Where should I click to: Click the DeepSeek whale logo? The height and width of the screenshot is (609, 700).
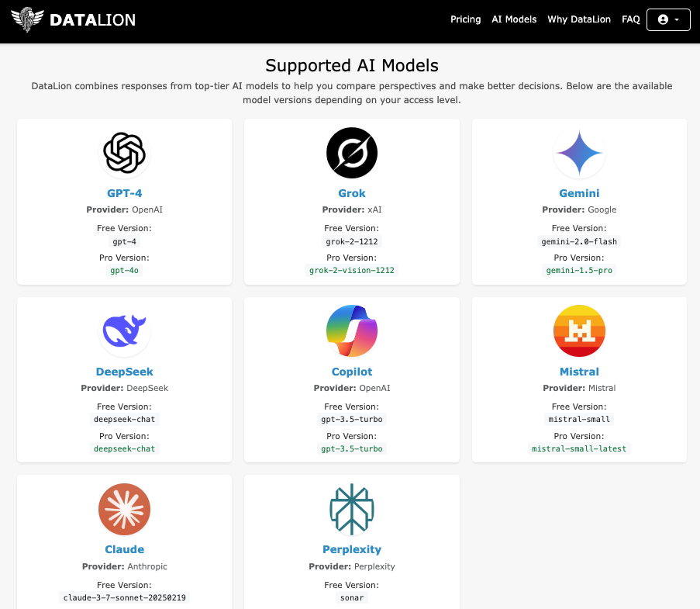pyautogui.click(x=124, y=331)
